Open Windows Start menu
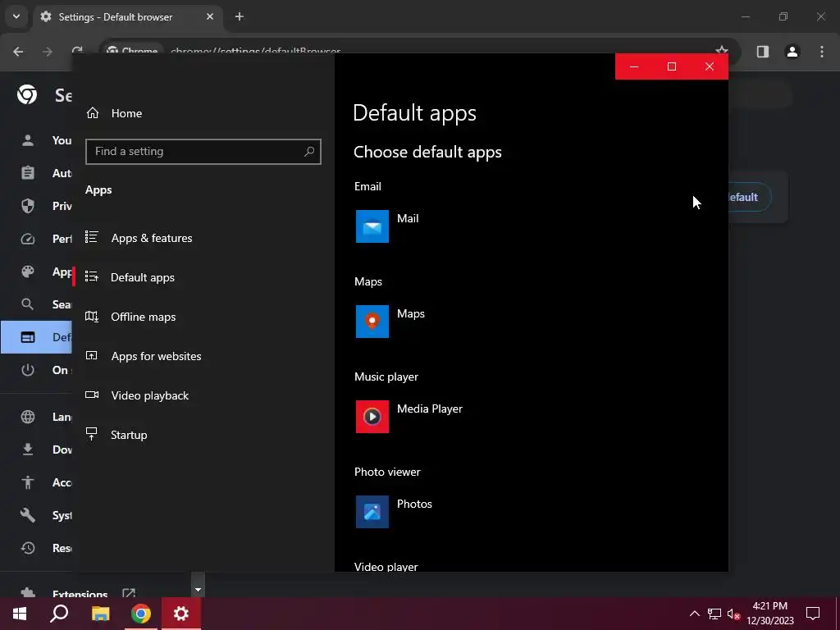 (x=20, y=614)
